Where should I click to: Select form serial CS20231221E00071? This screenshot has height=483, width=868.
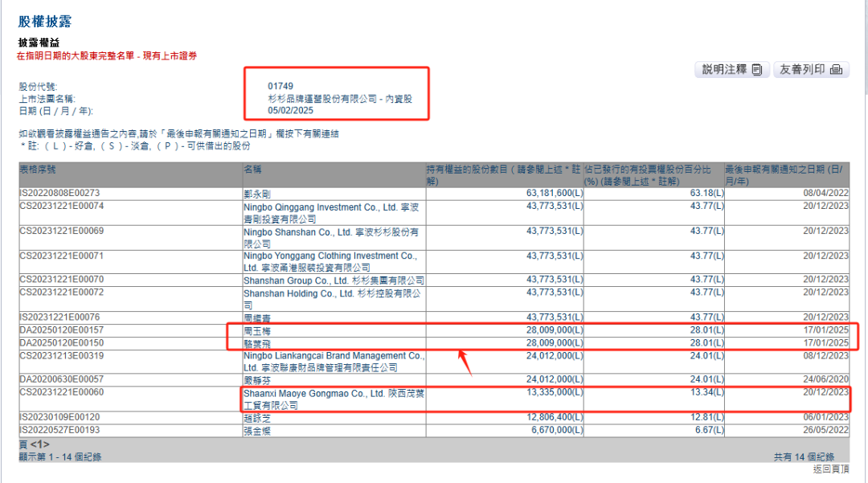[61, 256]
